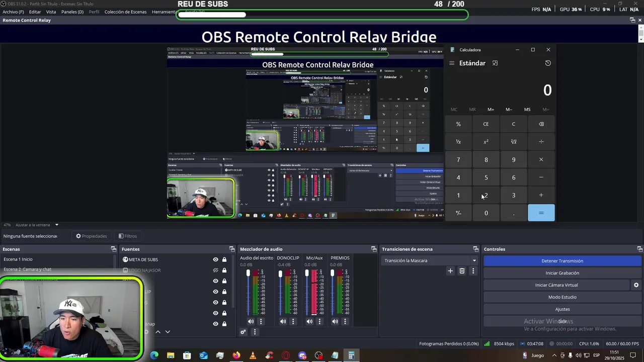
Task: Open advanced audio properties gear in mixer
Action: 244,332
